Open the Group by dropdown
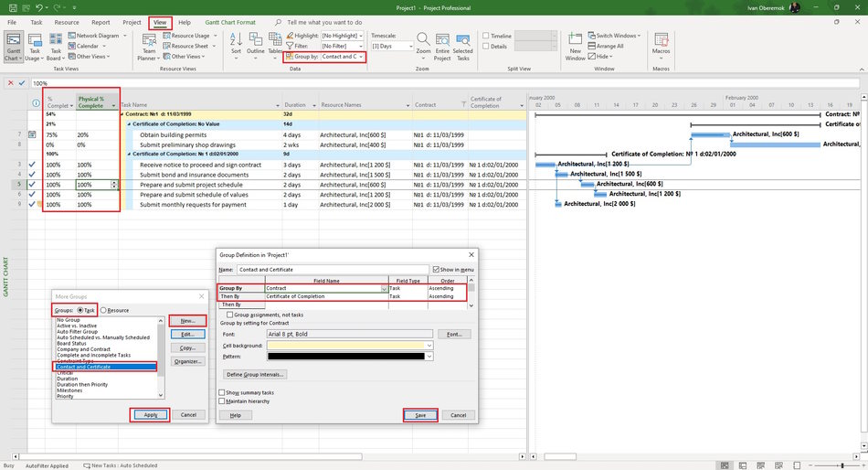Screen dimensions: 868x470 coord(361,57)
